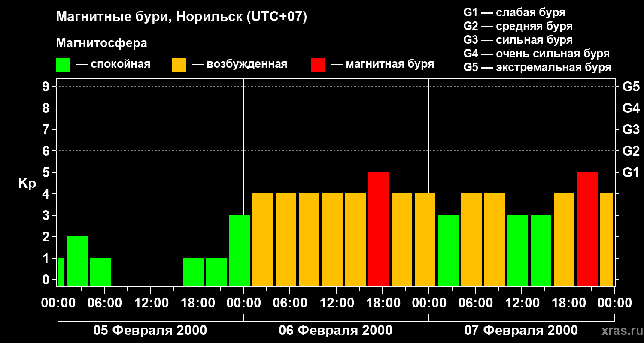
Task: Click the green 'спокойная' legend swatch
Action: tap(63, 65)
